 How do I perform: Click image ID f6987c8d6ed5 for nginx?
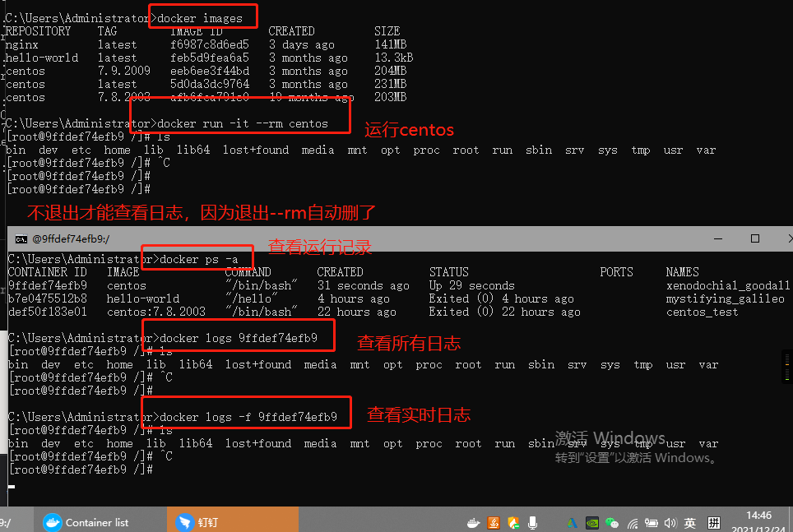coord(210,44)
